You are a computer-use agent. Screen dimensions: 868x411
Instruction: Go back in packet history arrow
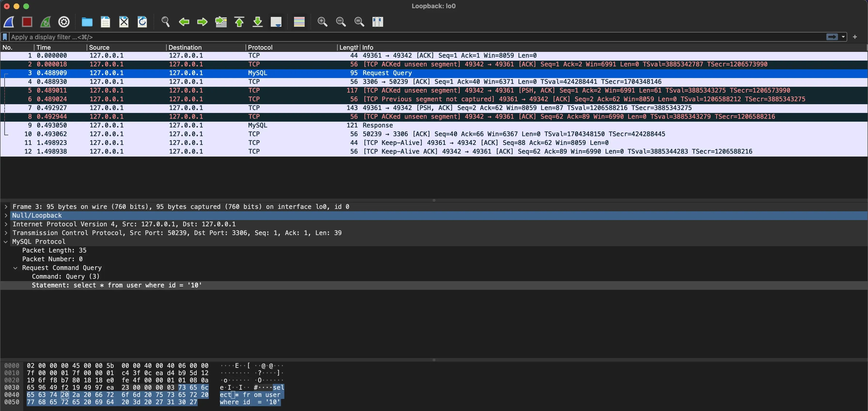click(184, 22)
